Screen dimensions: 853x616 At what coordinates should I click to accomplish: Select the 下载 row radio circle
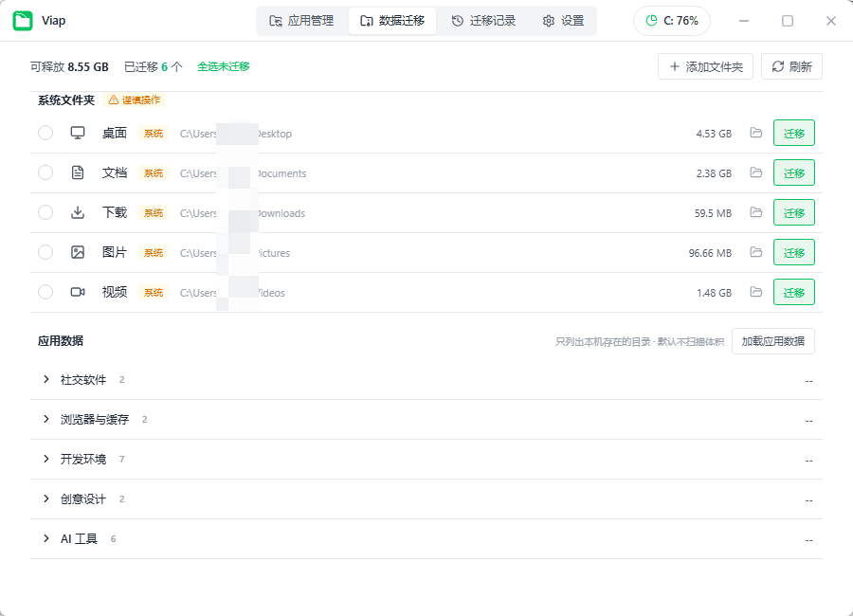45,212
